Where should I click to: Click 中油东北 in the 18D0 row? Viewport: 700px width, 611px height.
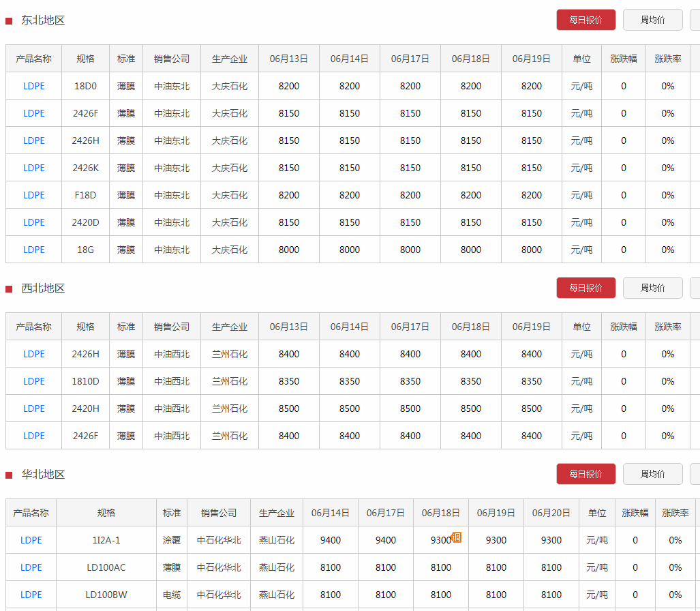(172, 86)
